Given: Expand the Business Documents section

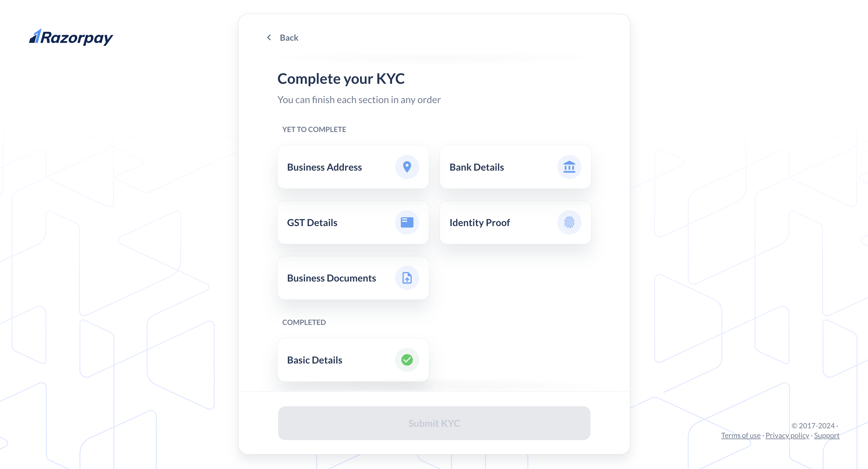Looking at the screenshot, I should point(353,278).
